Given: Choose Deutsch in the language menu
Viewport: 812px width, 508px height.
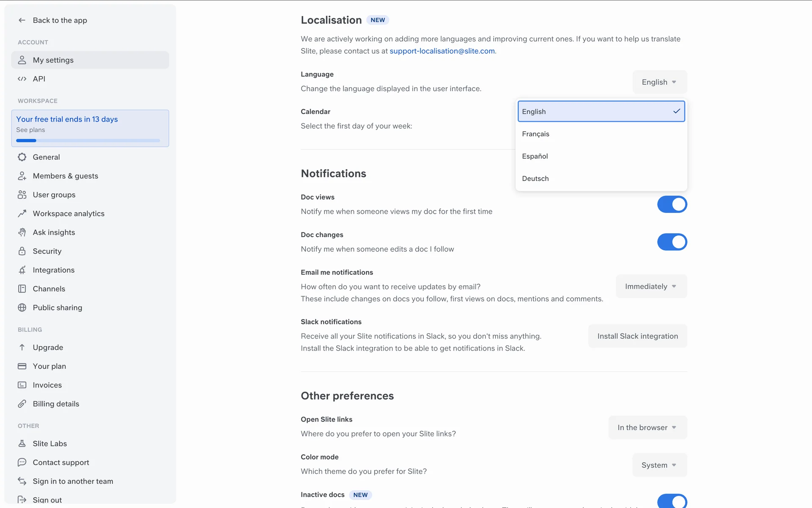Looking at the screenshot, I should tap(535, 179).
